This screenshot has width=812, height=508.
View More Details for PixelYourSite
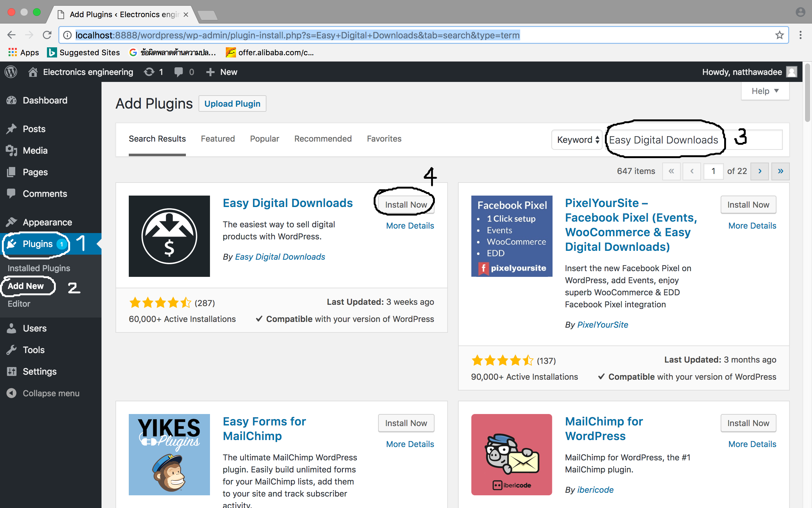[752, 226]
